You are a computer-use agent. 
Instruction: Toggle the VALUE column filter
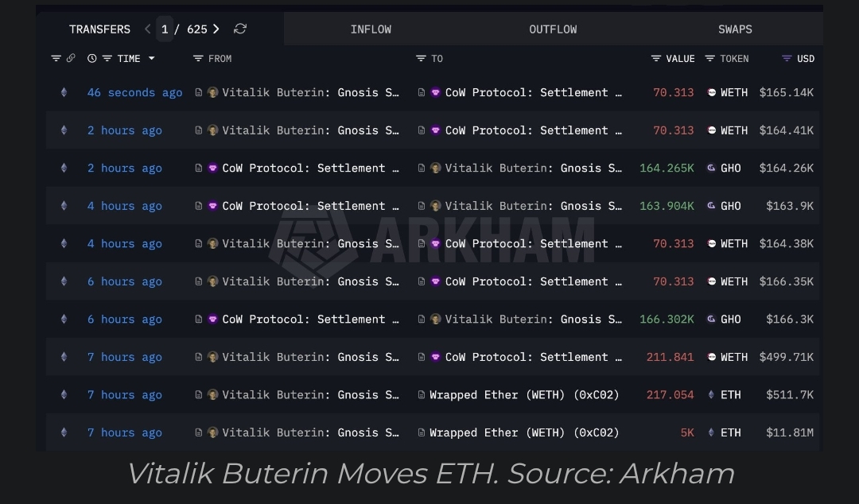(656, 59)
